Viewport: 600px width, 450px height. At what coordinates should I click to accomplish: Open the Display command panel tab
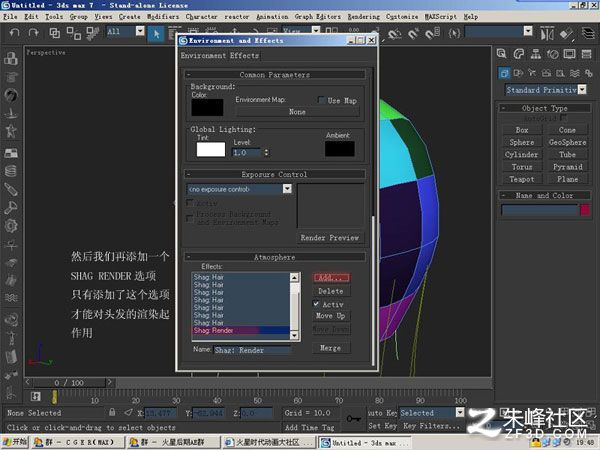point(569,54)
